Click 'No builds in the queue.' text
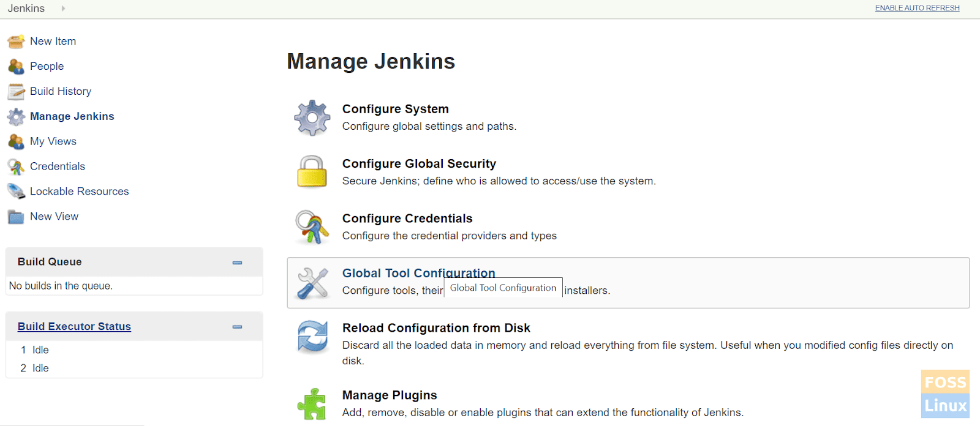The width and height of the screenshot is (980, 426). [61, 286]
